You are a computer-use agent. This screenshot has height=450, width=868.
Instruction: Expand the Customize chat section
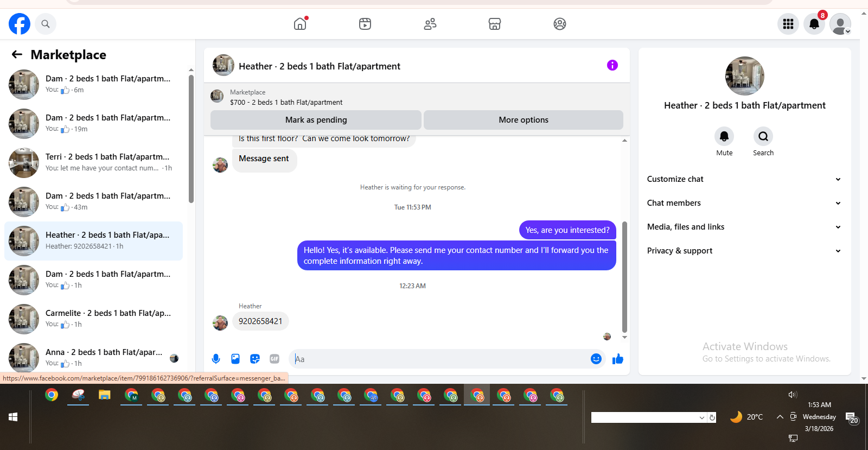tap(744, 179)
